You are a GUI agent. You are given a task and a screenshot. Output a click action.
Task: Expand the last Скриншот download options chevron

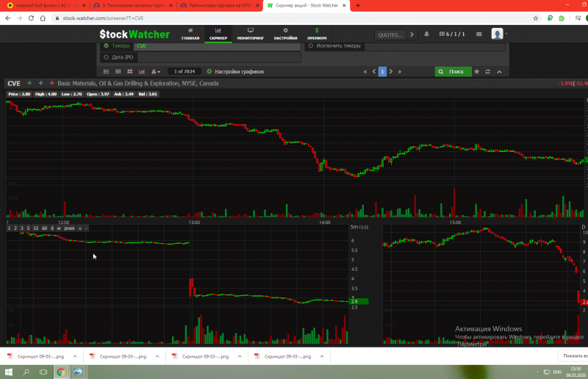[x=322, y=356]
